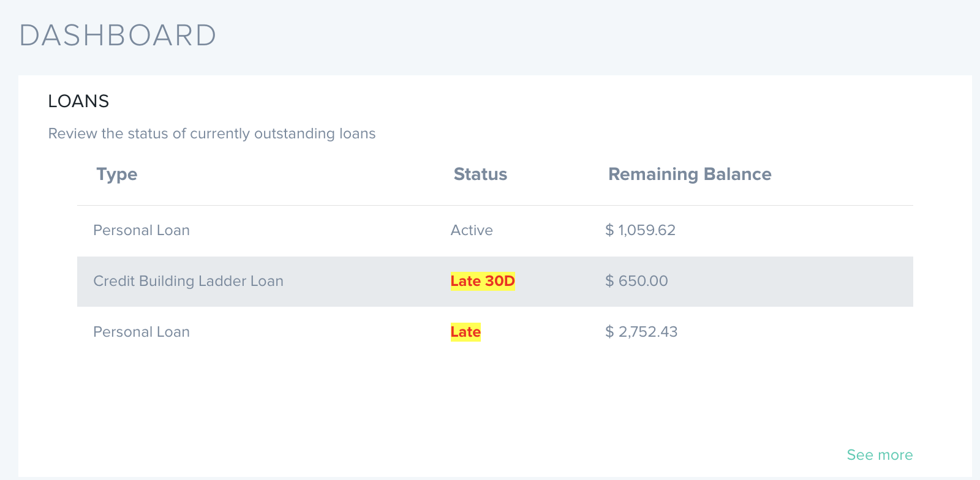980x480 pixels.
Task: Click the outstanding loans description text
Action: [245, 133]
